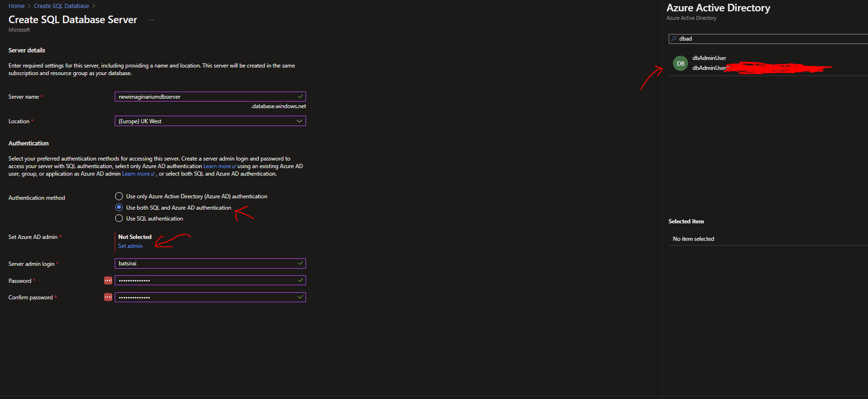Click the password manager icon beside Password
Image resolution: width=868 pixels, height=399 pixels.
point(108,280)
